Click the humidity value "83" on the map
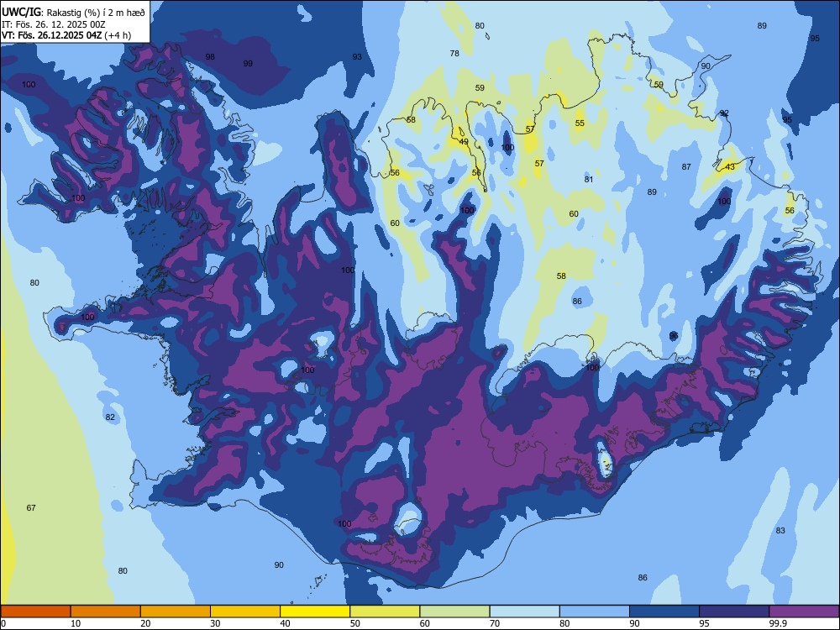This screenshot has height=630, width=840. coord(780,530)
